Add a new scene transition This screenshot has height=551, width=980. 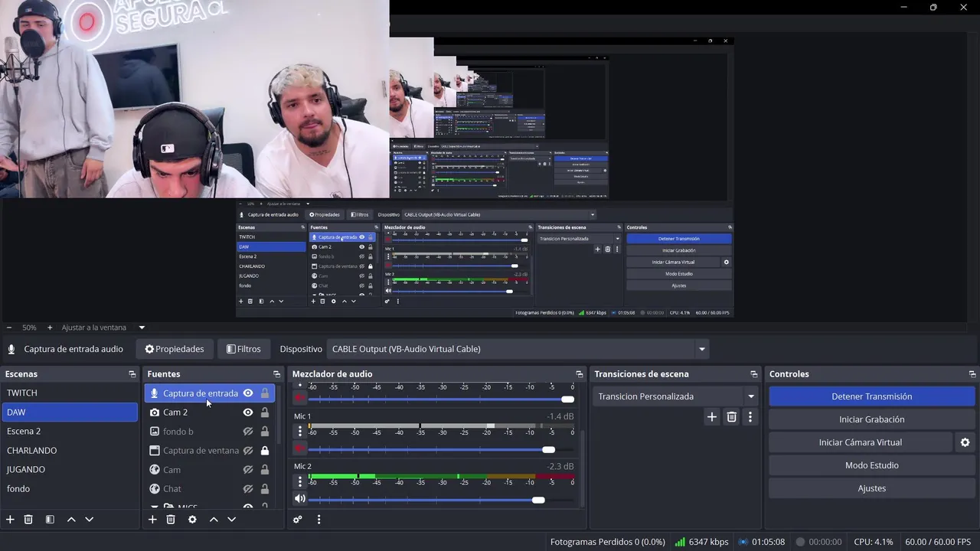click(712, 417)
